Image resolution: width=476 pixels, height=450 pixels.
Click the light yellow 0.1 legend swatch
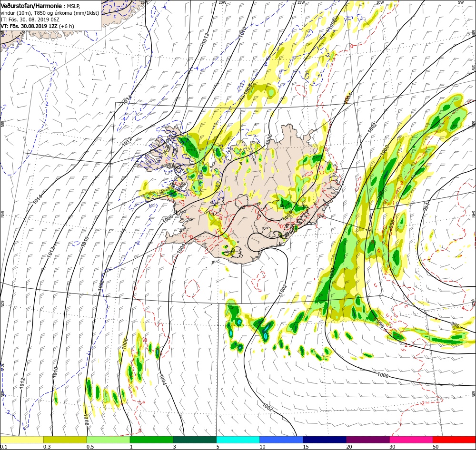22,440
